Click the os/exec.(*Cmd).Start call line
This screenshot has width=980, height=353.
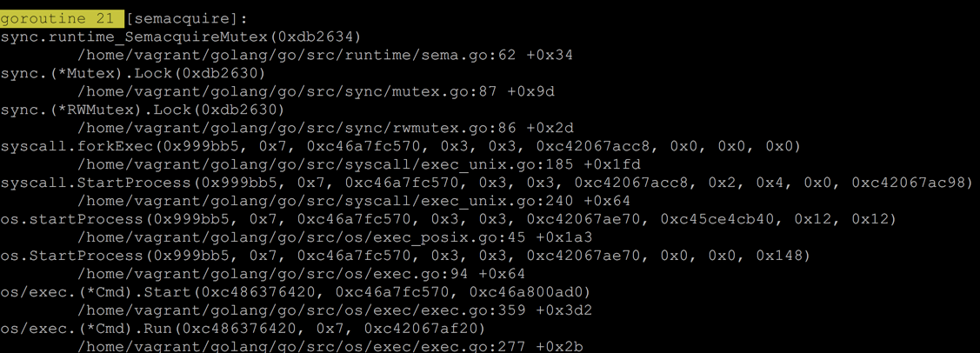coord(295,292)
